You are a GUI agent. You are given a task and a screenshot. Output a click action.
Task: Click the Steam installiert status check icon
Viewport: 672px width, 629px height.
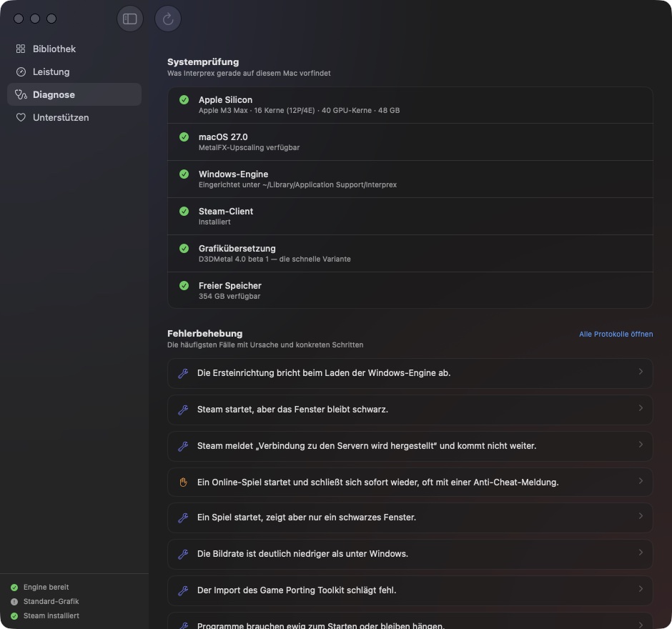click(14, 616)
